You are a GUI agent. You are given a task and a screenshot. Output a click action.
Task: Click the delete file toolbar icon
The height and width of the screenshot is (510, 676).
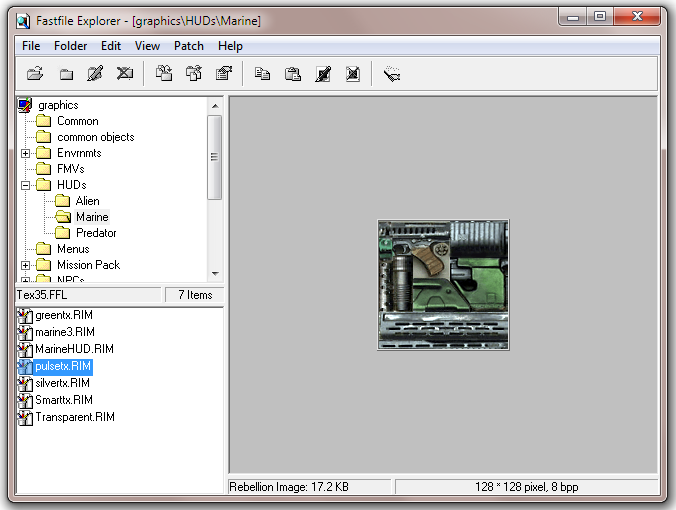[x=353, y=74]
